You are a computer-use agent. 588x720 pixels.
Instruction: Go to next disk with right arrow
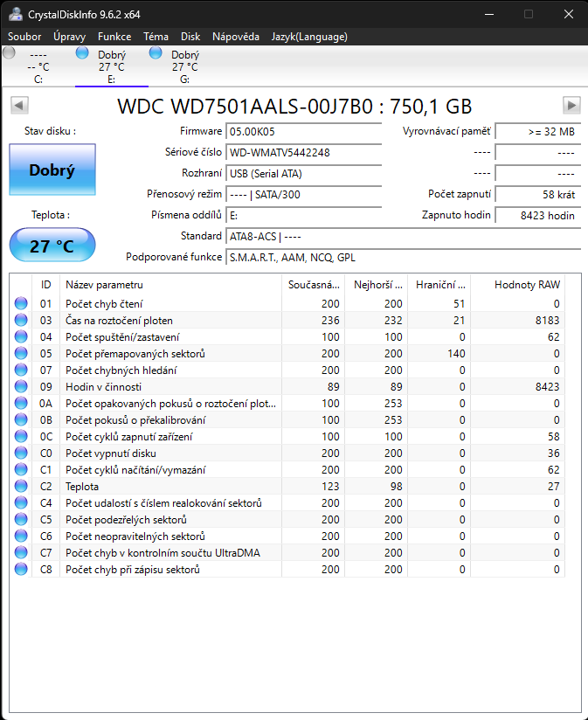click(571, 106)
